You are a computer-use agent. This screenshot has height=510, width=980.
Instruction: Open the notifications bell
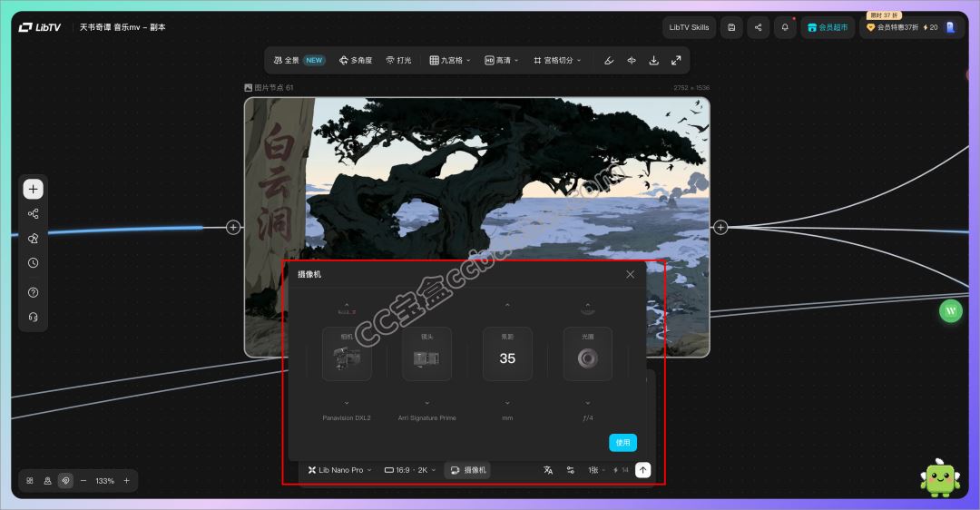coord(785,27)
